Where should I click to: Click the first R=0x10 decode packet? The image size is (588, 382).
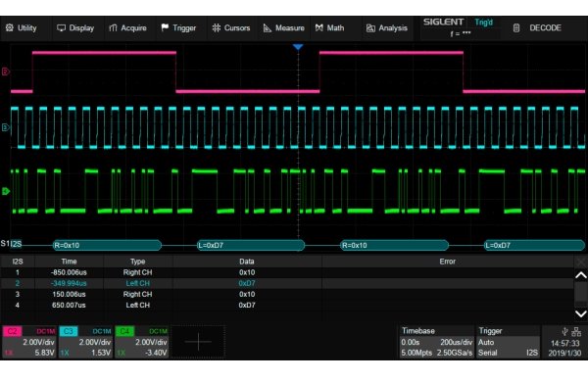tap(107, 246)
